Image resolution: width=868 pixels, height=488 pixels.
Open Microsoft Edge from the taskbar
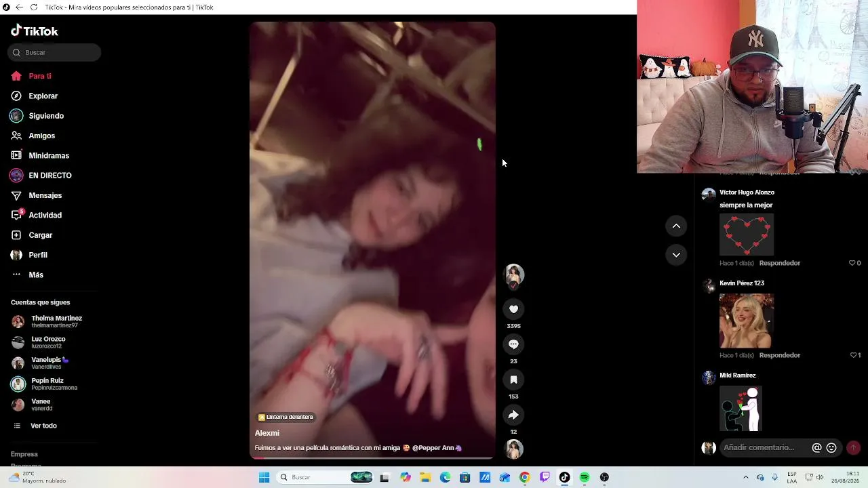click(x=445, y=477)
